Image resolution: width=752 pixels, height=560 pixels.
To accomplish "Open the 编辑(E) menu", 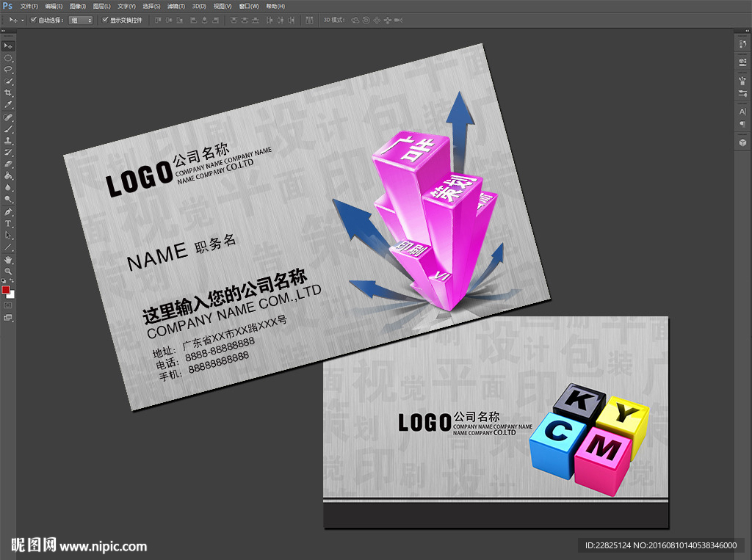I will (54, 6).
